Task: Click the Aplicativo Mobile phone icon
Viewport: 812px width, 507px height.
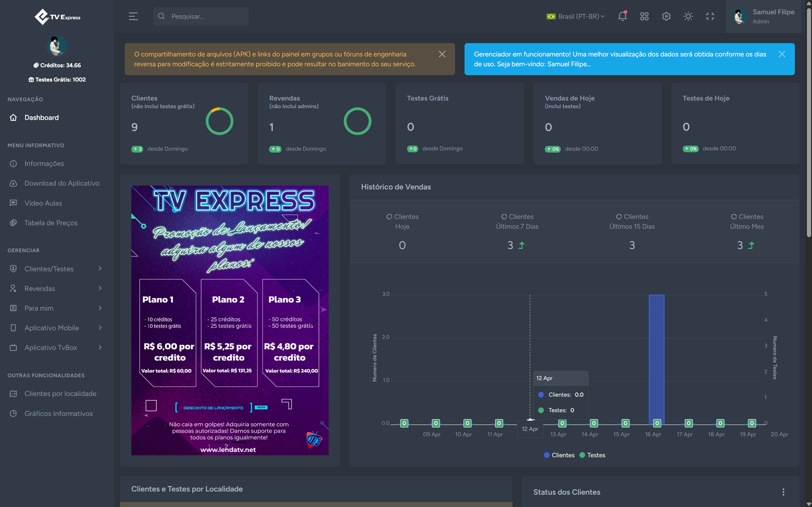Action: point(14,328)
